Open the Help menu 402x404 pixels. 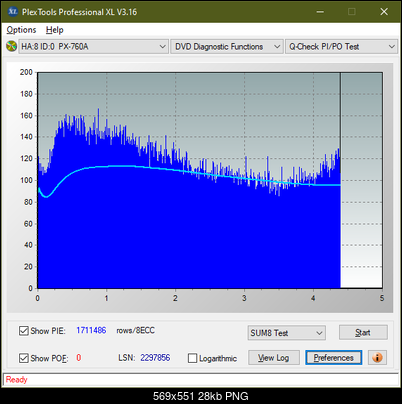click(55, 30)
